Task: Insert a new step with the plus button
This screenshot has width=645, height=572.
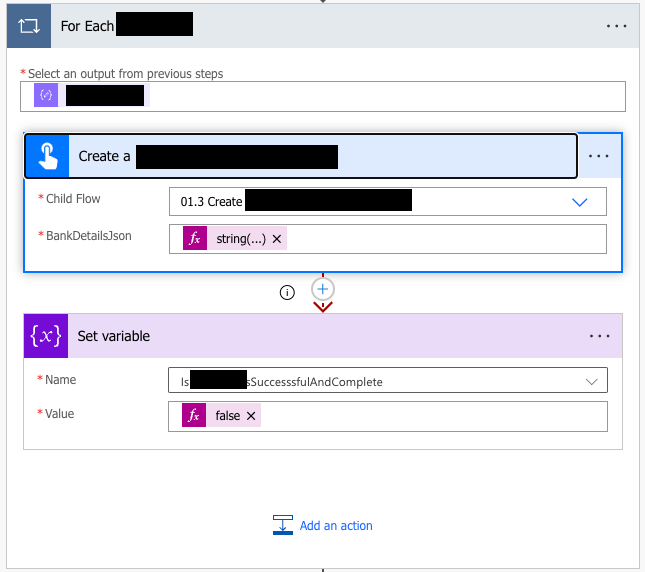Action: (x=322, y=289)
